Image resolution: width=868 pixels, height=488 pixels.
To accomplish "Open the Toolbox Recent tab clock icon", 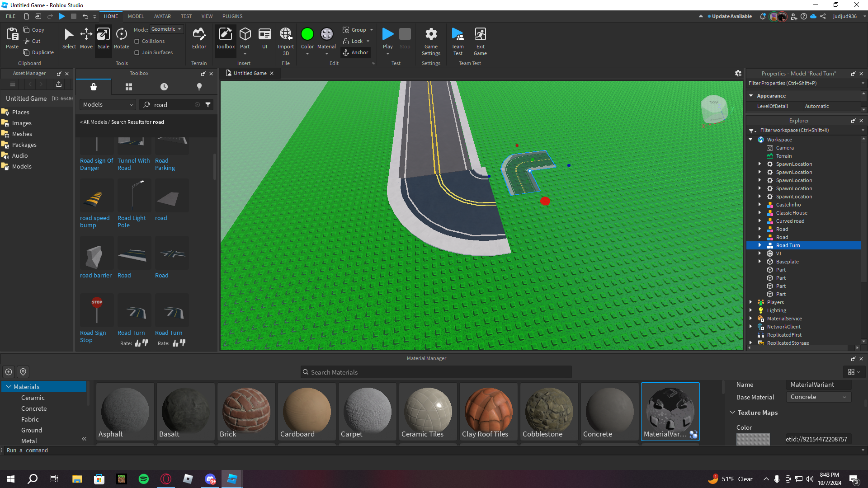I will click(164, 87).
